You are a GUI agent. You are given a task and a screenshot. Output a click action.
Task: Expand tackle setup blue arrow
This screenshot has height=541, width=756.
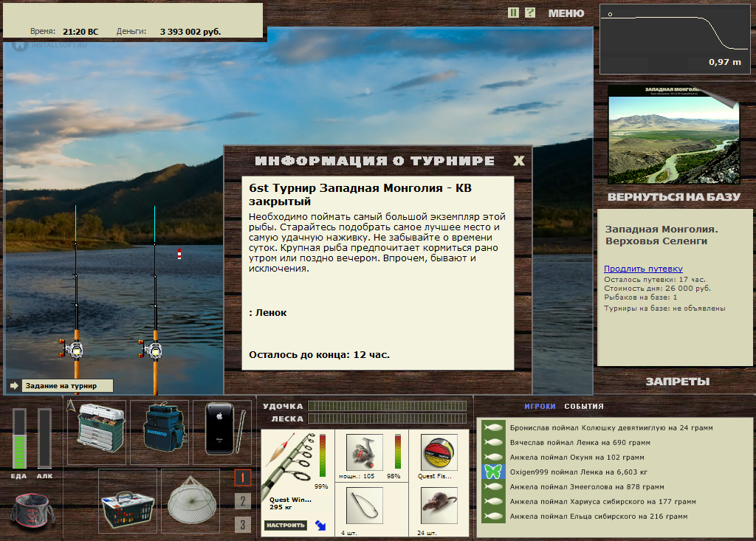coord(320,525)
